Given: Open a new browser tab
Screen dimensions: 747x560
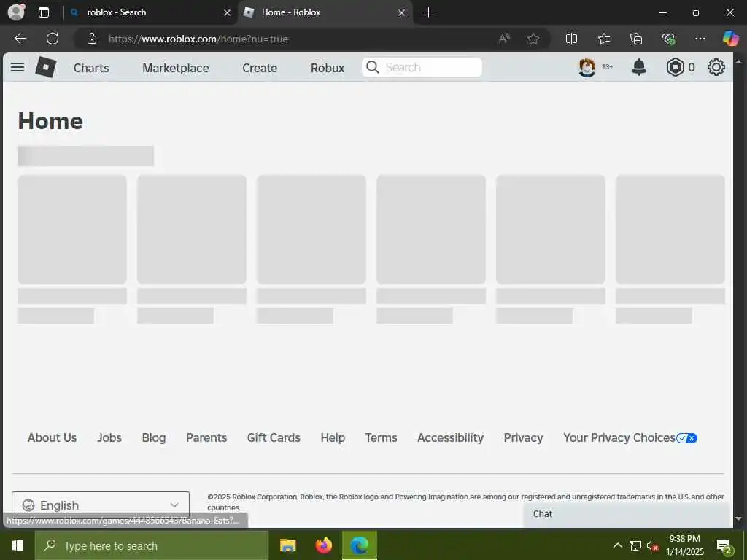Looking at the screenshot, I should [x=428, y=12].
